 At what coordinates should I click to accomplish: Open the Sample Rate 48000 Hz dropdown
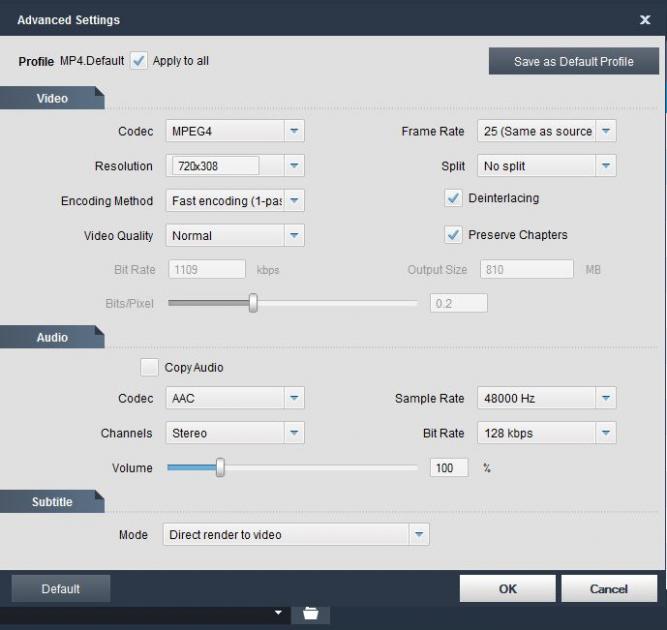click(x=605, y=398)
